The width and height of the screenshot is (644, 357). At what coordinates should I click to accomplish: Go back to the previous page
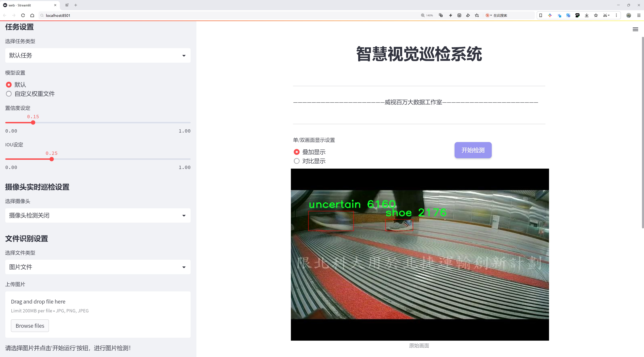tap(5, 15)
